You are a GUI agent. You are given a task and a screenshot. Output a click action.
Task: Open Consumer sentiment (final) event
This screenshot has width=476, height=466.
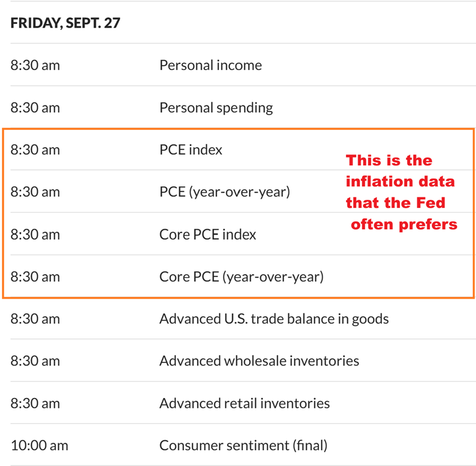click(243, 446)
